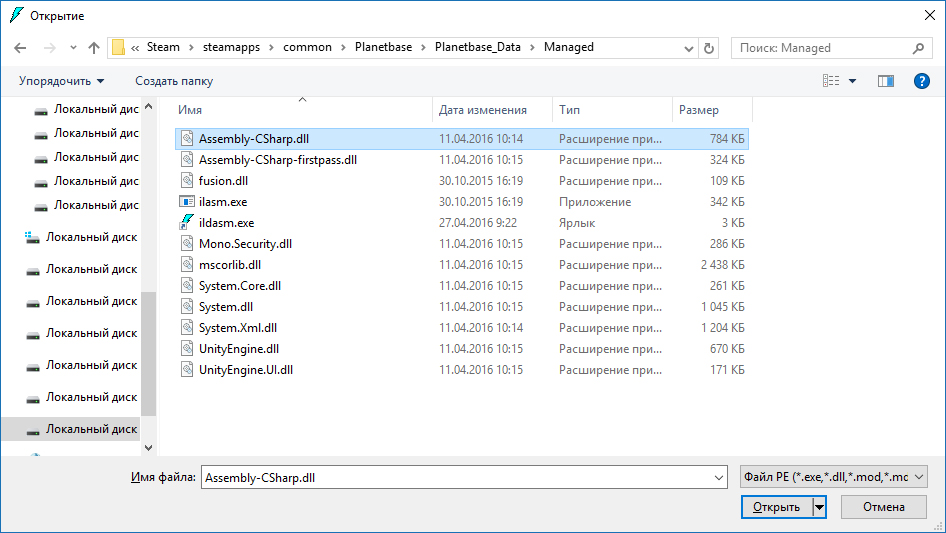Select ildasm.exe shortcut icon

(x=187, y=222)
